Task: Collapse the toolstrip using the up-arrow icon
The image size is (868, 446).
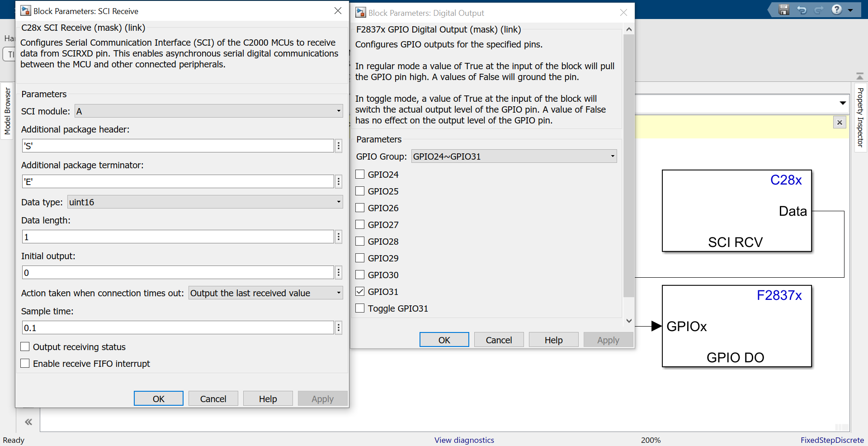Action: (860, 76)
